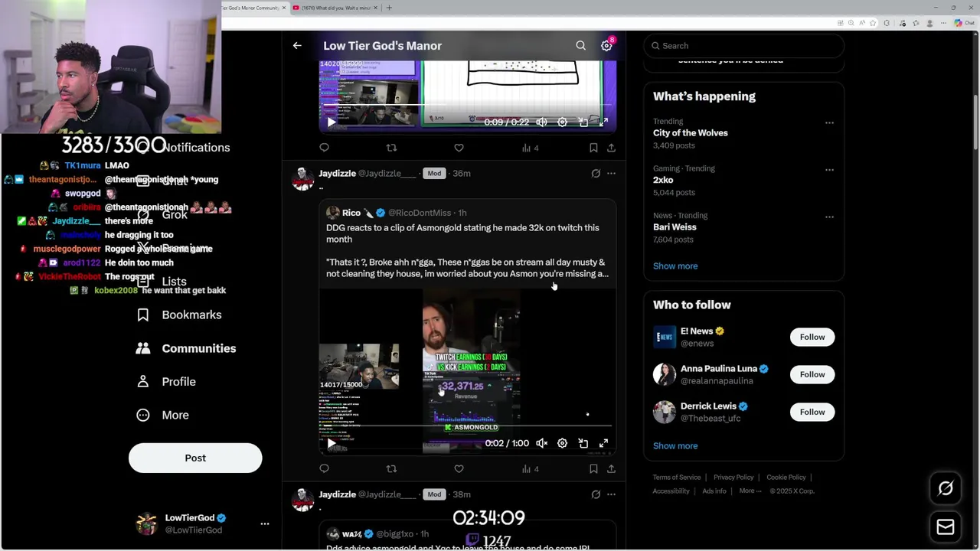
Task: Bookmark the top post
Action: coord(593,148)
